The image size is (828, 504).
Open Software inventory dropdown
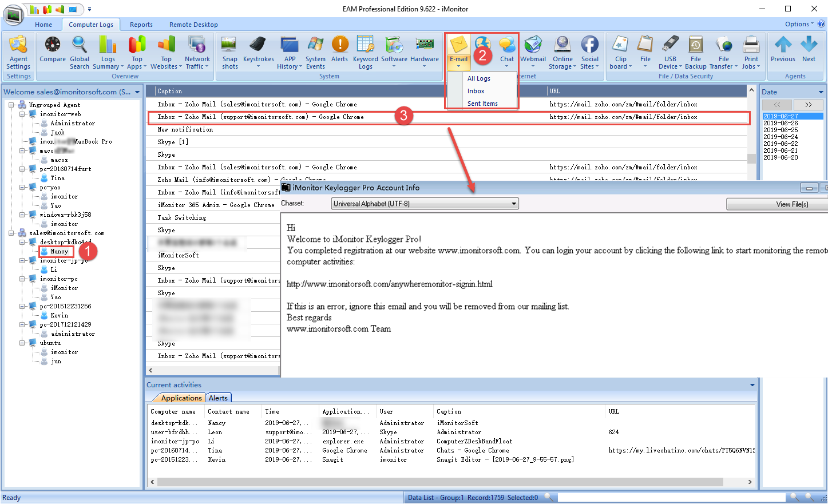[394, 53]
